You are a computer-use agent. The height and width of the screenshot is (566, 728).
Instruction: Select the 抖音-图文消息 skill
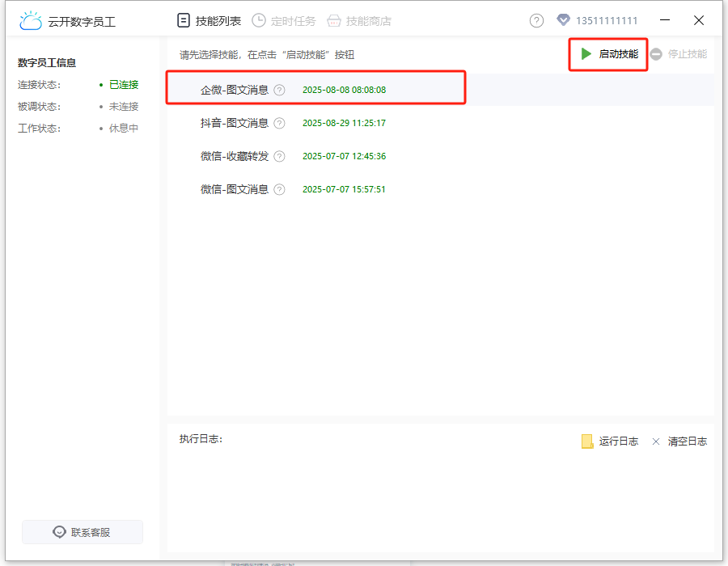tap(440, 123)
